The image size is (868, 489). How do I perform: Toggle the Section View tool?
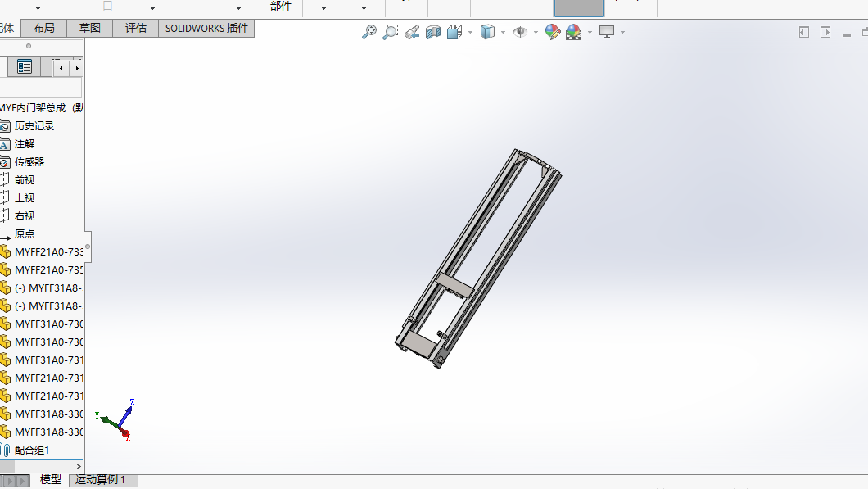[x=433, y=32]
